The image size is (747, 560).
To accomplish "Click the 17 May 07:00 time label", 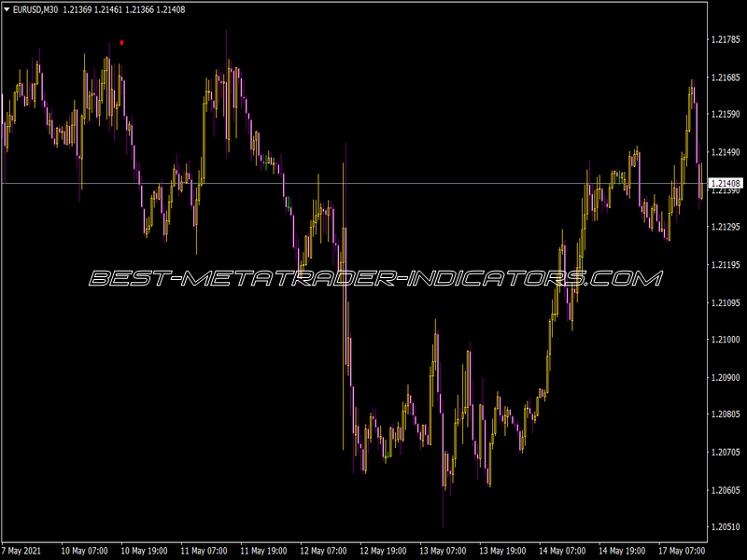I will coord(682,551).
